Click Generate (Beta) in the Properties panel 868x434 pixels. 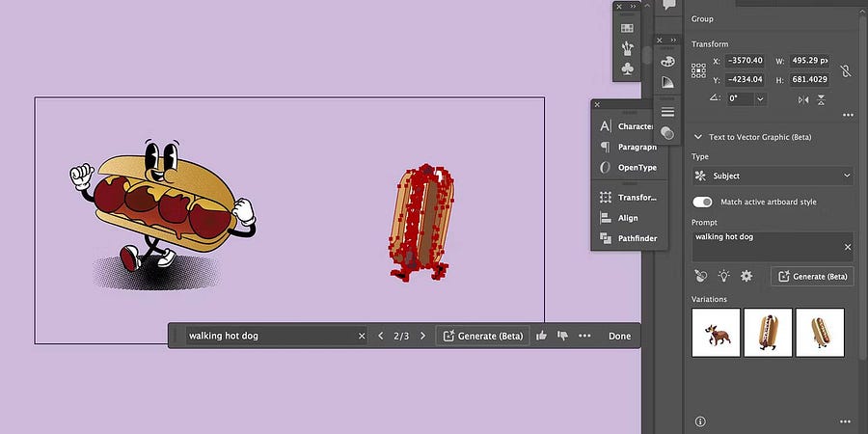point(812,276)
